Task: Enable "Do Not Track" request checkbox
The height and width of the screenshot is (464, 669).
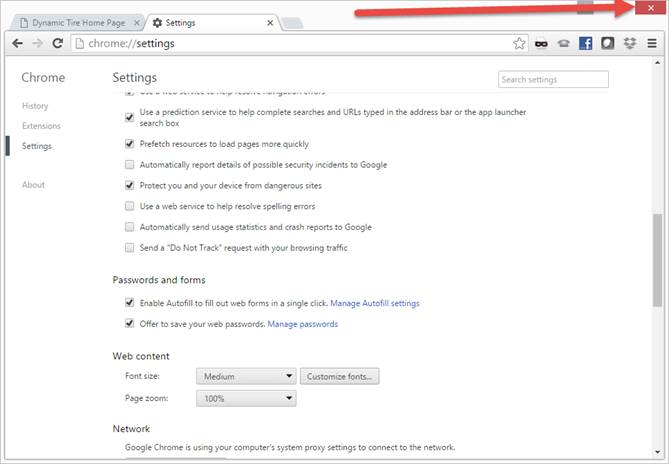Action: click(129, 248)
